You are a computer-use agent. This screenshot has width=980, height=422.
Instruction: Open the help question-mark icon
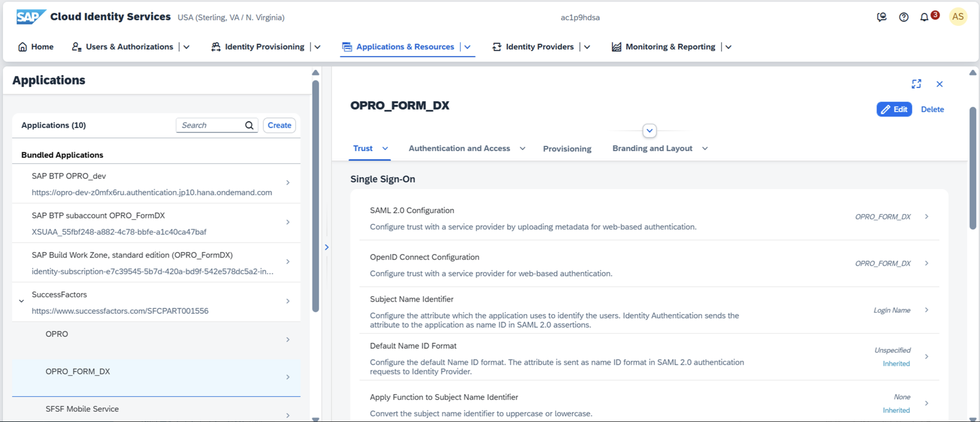(x=904, y=17)
